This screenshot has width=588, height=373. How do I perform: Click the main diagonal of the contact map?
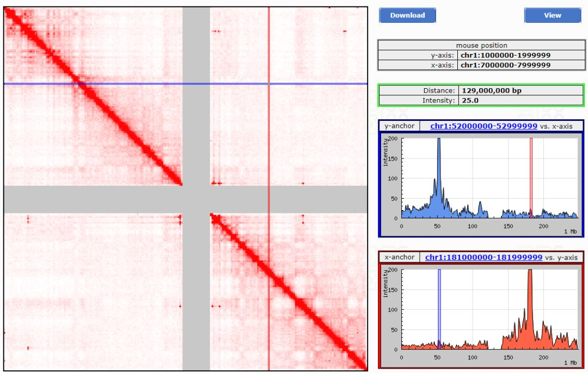pos(136,136)
